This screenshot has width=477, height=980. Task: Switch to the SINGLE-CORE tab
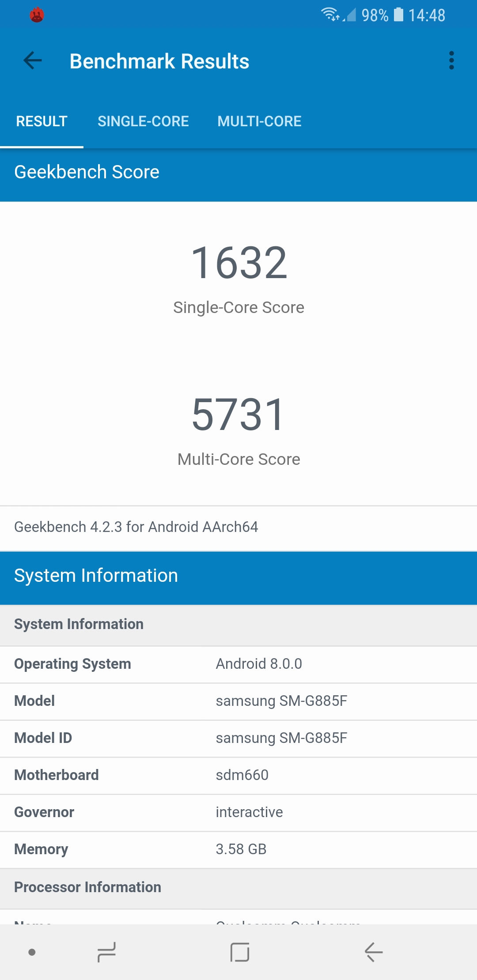point(143,121)
